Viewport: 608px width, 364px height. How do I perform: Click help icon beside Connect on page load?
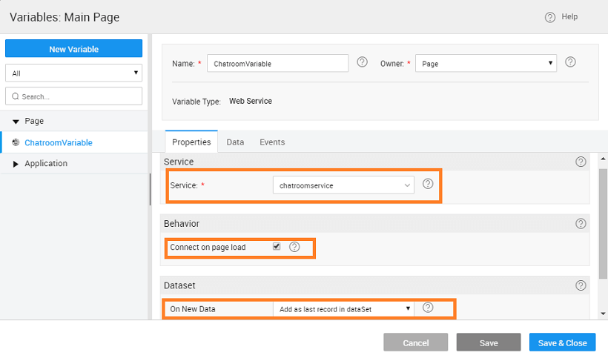tap(294, 247)
